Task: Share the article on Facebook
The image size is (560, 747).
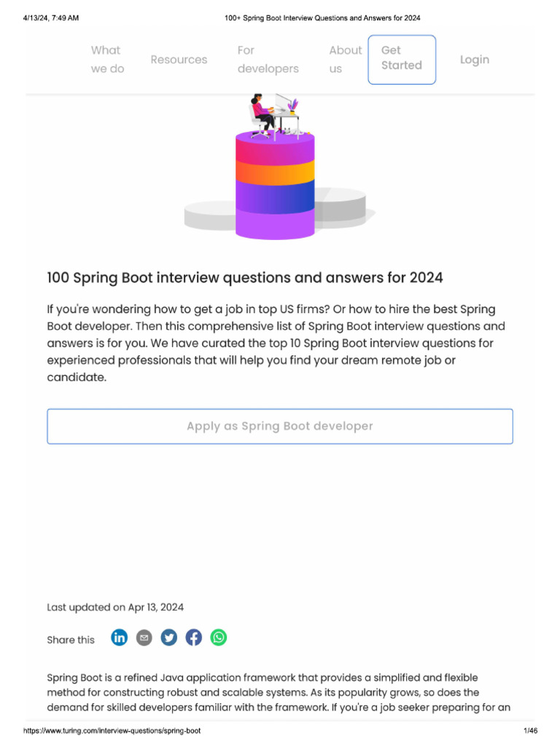Action: [194, 638]
